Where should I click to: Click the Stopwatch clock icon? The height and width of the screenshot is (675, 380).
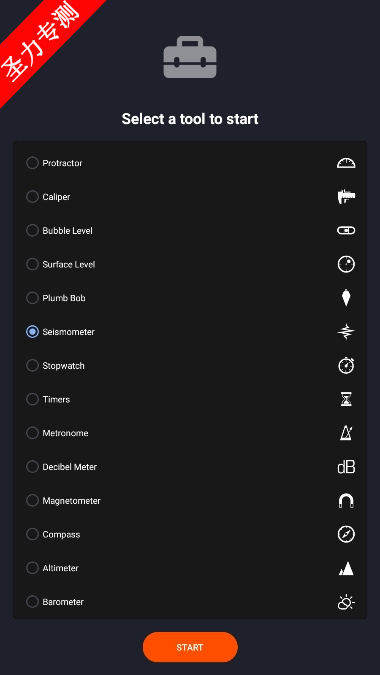coord(346,365)
